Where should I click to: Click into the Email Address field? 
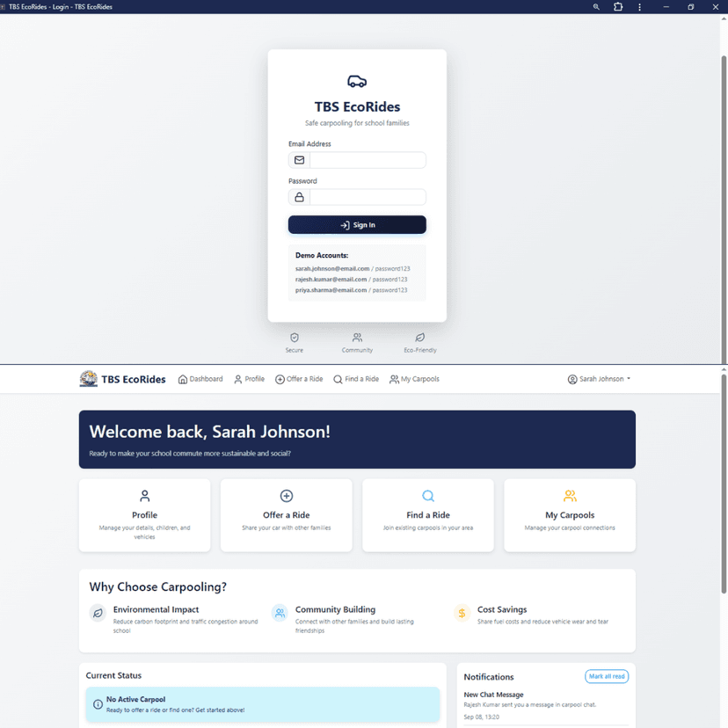coord(368,160)
